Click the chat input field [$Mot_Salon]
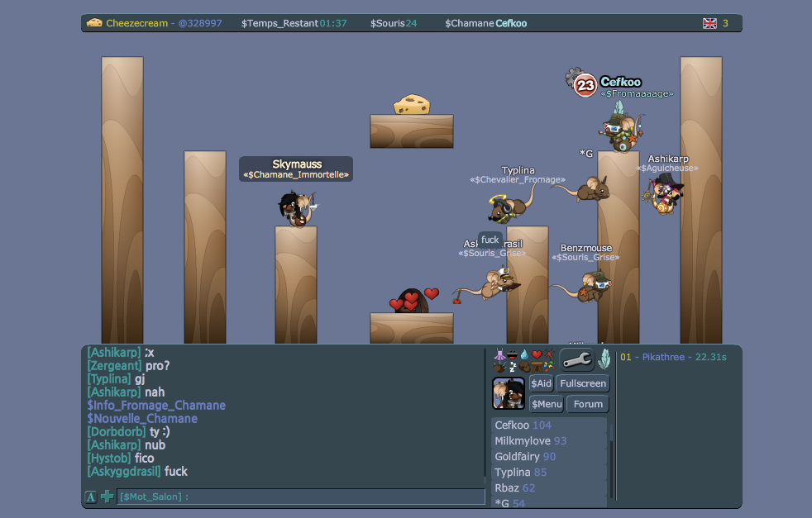The image size is (812, 518). click(301, 497)
